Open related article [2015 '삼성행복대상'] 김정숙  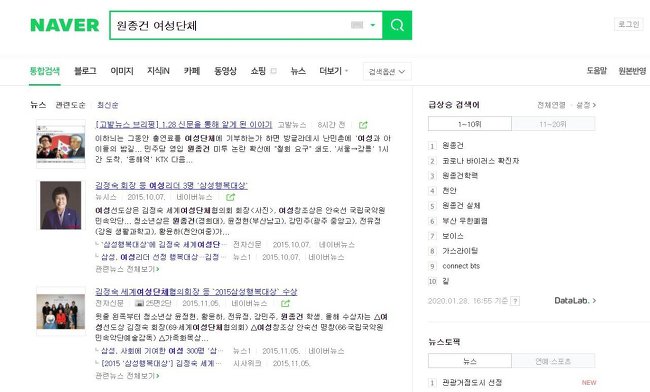click(x=161, y=363)
